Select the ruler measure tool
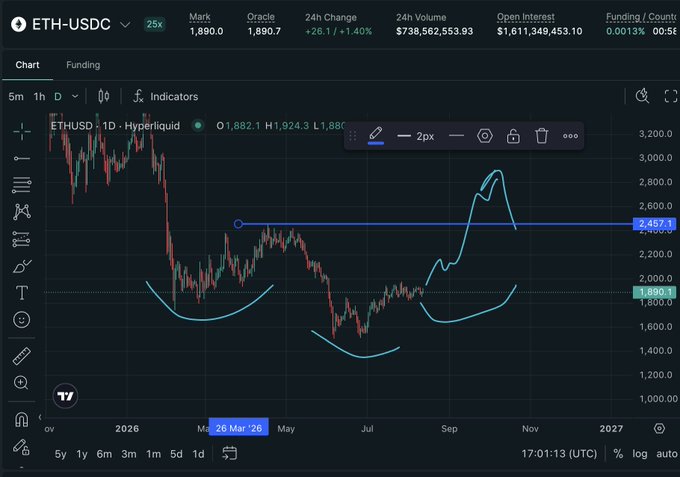The width and height of the screenshot is (680, 477). (x=22, y=356)
